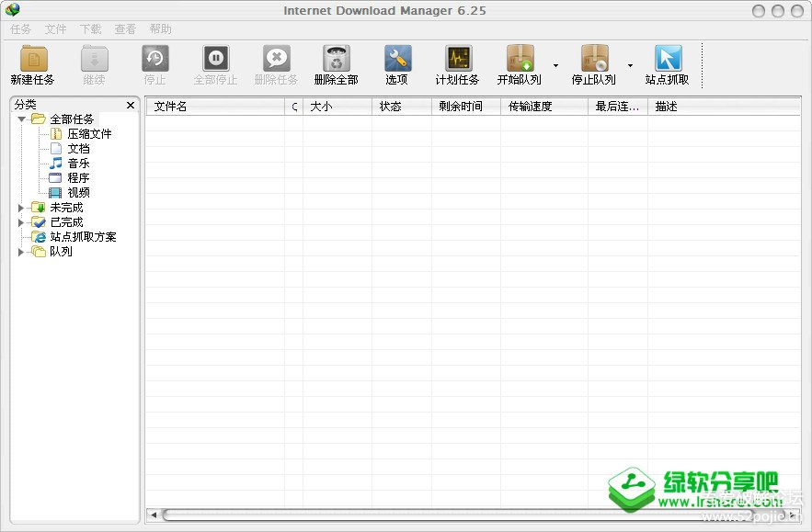Screen dimensions: 812x532
Task: Click the 继续 (resume) download icon
Action: coord(93,62)
